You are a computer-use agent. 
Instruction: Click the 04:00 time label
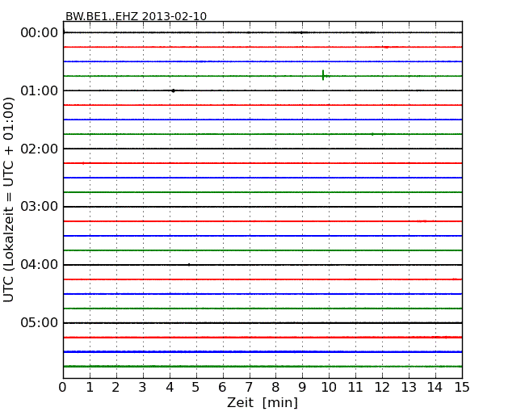pyautogui.click(x=40, y=265)
